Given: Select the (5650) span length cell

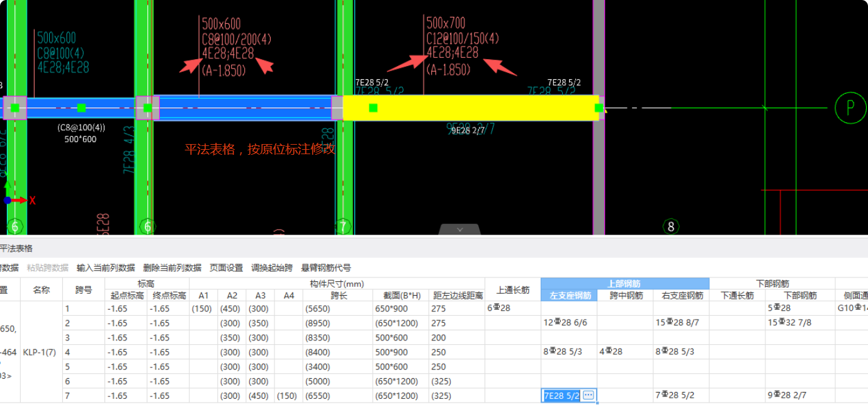Looking at the screenshot, I should point(339,308).
